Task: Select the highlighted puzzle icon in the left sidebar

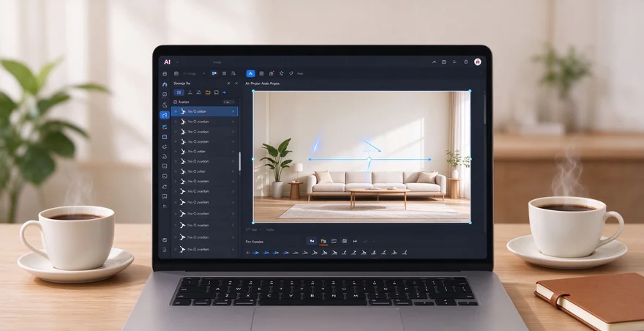Action: 164,115
